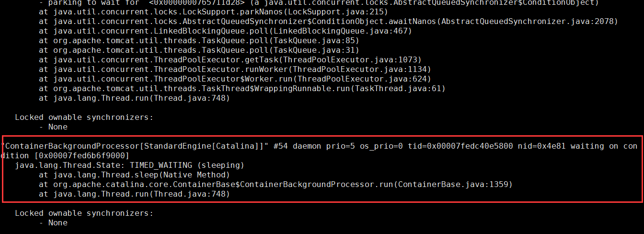Click the last '- None' entry at bottom
The image size is (644, 234).
tap(57, 223)
